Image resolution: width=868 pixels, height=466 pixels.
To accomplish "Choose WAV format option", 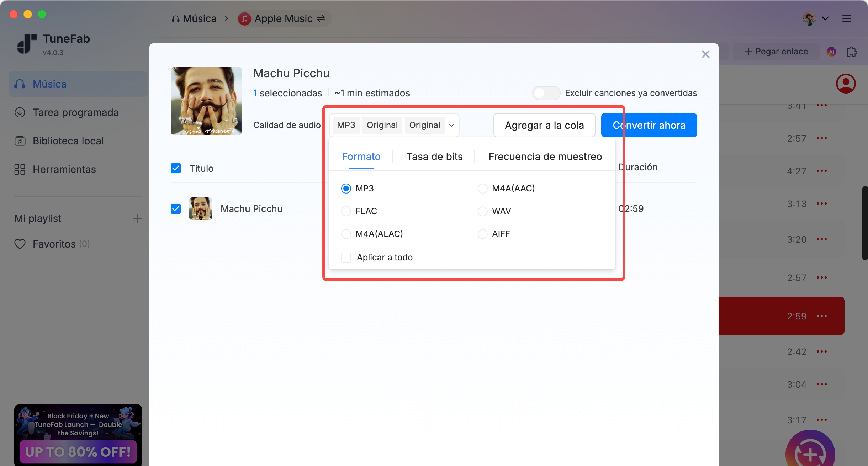I will click(x=483, y=211).
